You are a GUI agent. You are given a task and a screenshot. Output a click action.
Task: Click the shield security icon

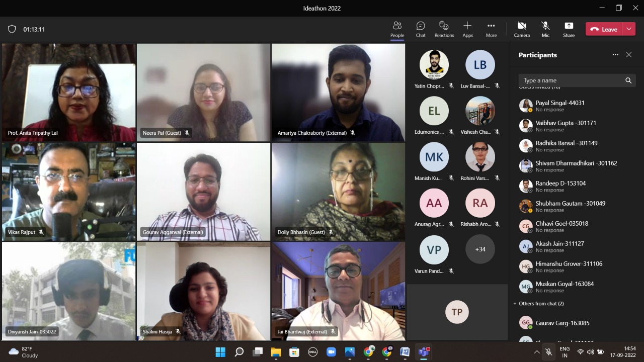[x=12, y=29]
